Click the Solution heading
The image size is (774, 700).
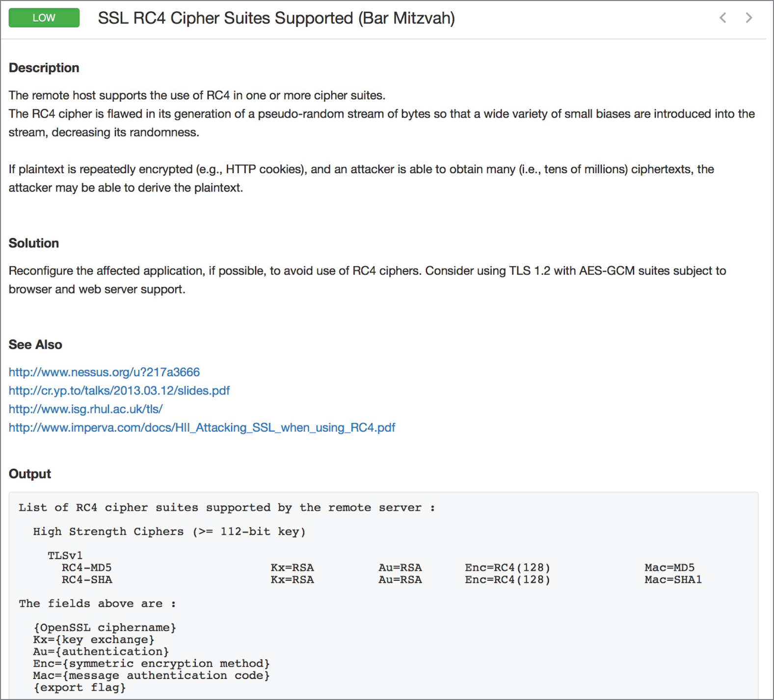(34, 243)
